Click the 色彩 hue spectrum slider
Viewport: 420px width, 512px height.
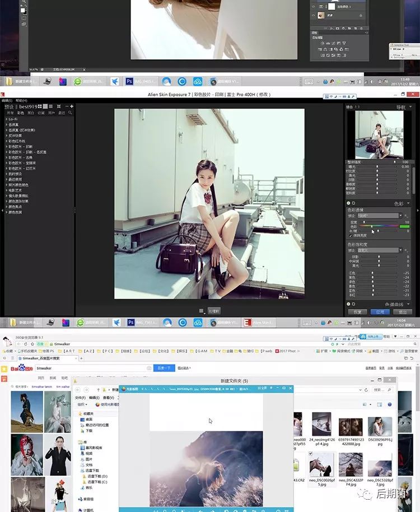[379, 226]
